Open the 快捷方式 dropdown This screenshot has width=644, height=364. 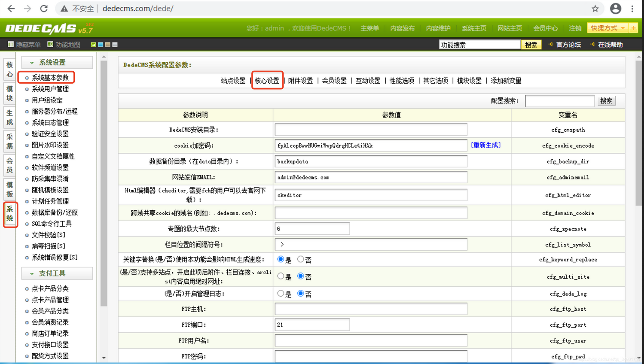tap(607, 28)
